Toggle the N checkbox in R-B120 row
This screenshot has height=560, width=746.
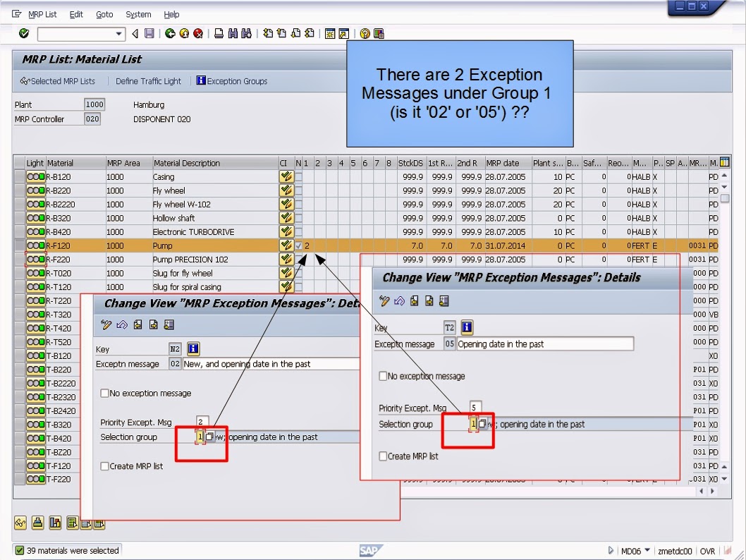coord(298,177)
